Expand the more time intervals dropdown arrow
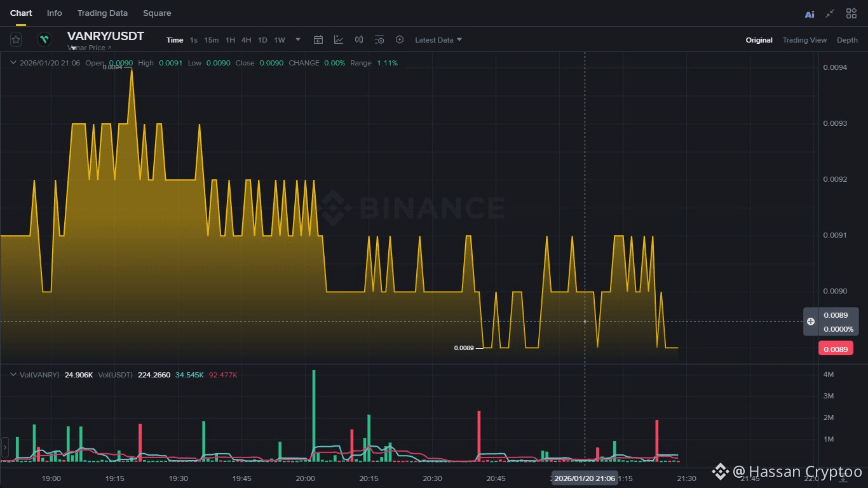Image resolution: width=868 pixels, height=488 pixels. [298, 39]
